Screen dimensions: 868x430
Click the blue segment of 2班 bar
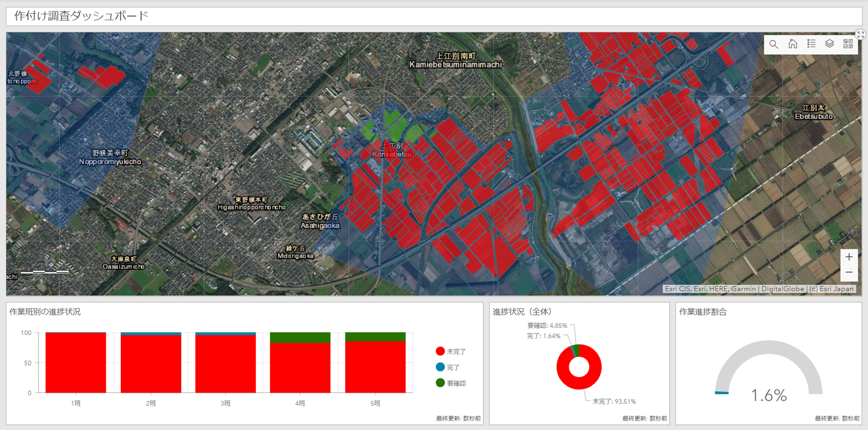pyautogui.click(x=151, y=334)
